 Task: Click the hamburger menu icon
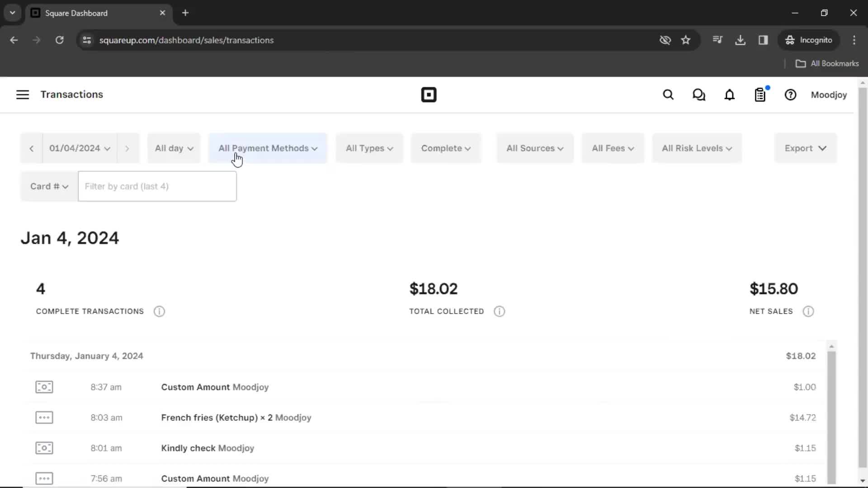(23, 95)
